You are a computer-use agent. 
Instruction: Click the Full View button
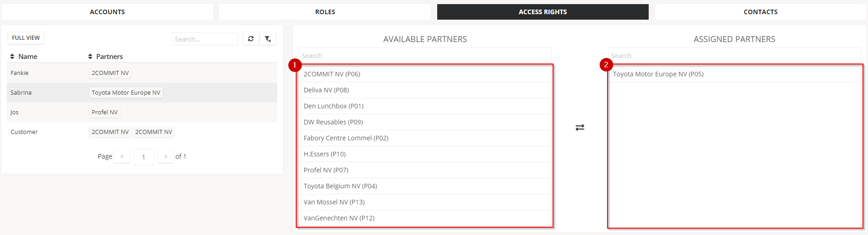pos(26,38)
